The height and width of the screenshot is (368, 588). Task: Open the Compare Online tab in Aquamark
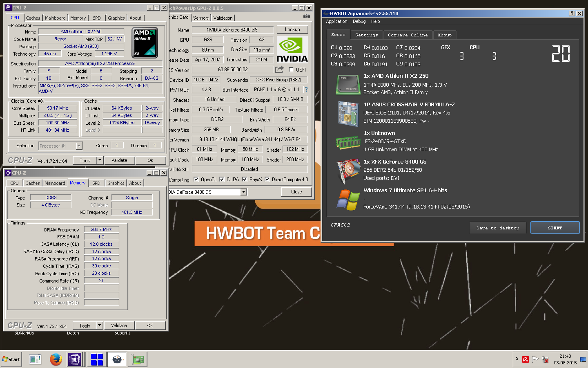pos(408,35)
